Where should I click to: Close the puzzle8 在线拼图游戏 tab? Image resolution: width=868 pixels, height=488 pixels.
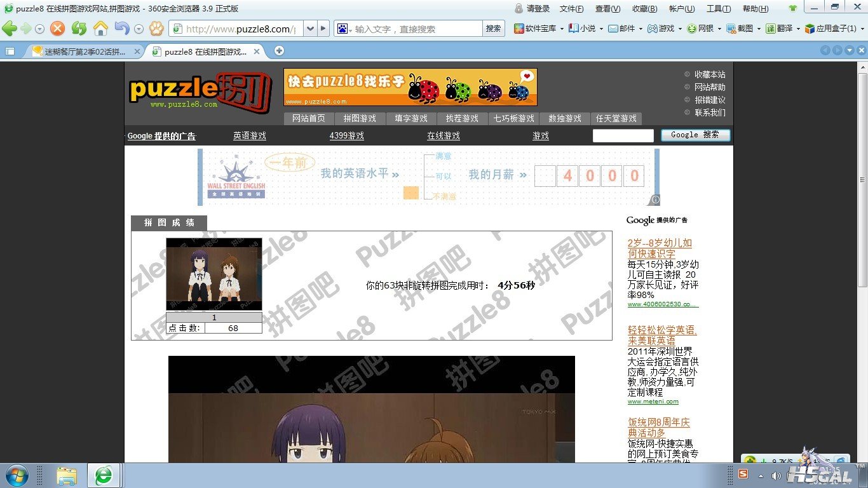point(257,52)
